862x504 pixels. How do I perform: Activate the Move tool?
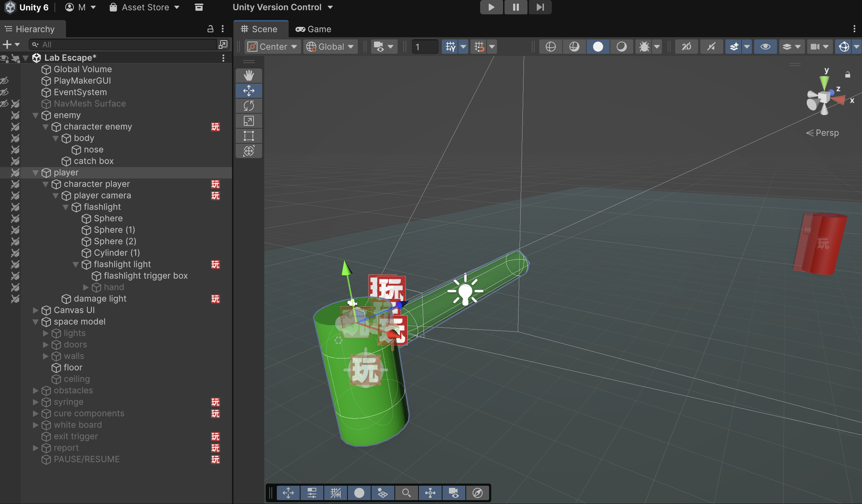248,91
